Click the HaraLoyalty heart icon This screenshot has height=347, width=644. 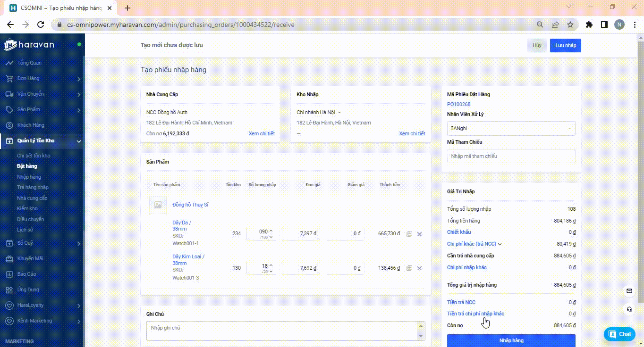pos(9,305)
